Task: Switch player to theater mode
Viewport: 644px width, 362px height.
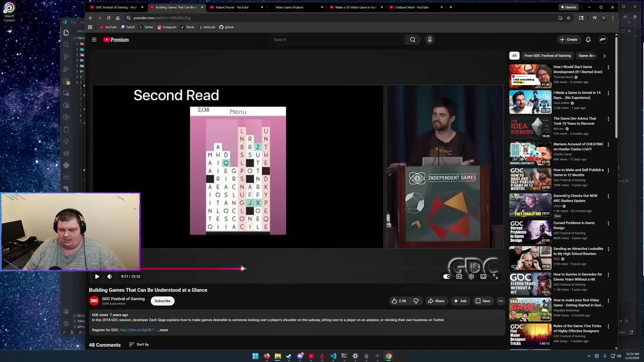Action: pos(483,277)
